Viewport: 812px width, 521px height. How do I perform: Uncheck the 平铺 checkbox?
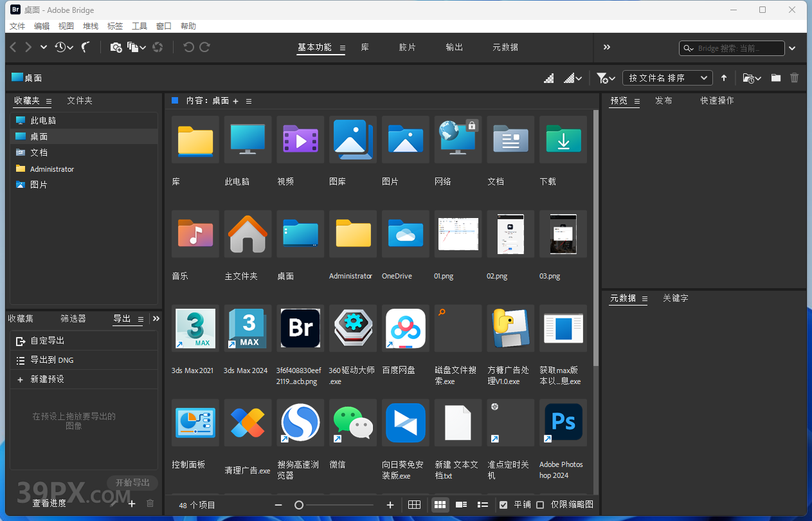click(503, 505)
